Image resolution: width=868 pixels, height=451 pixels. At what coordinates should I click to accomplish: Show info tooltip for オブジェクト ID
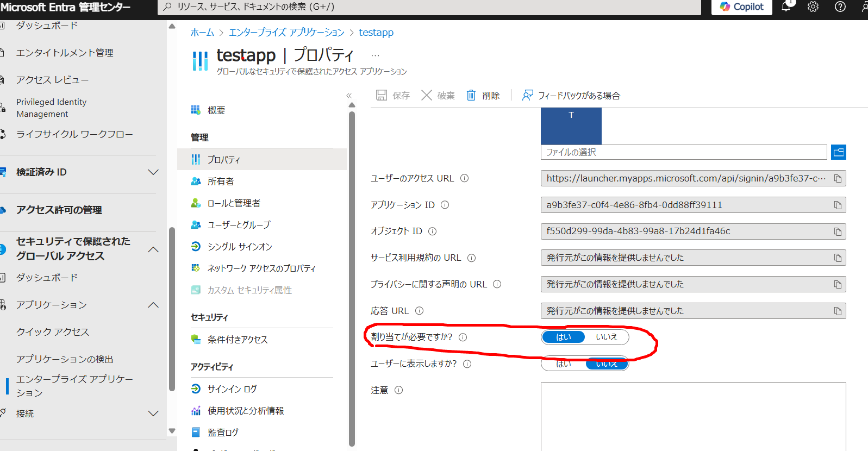(433, 231)
